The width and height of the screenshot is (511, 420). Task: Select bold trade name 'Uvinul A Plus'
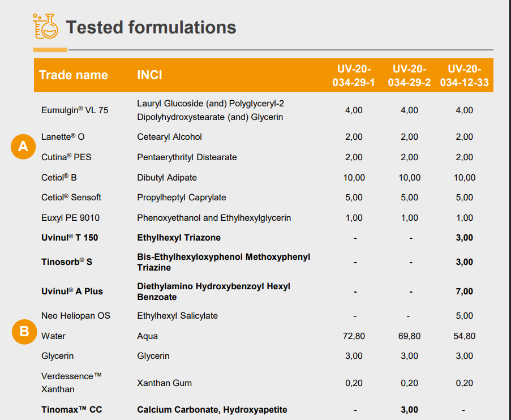pos(72,291)
